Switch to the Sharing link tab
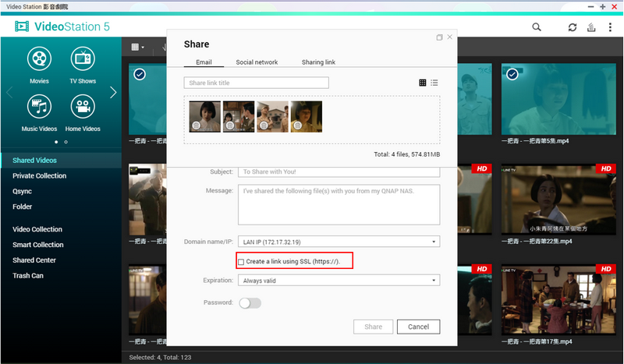This screenshot has width=624, height=364. click(x=318, y=62)
